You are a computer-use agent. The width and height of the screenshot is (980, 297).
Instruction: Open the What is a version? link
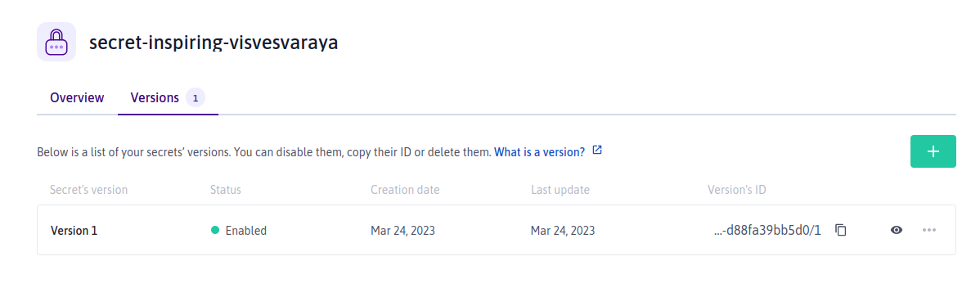click(539, 152)
